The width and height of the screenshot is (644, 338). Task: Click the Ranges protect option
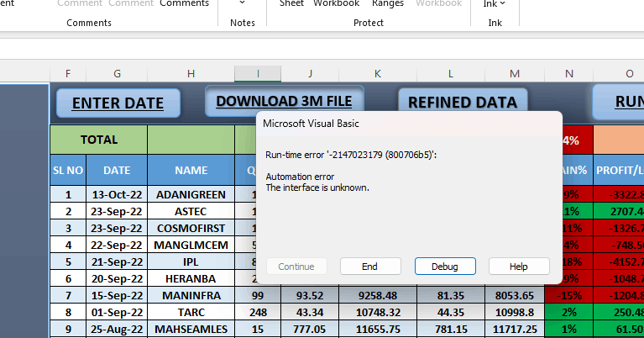tap(388, 3)
